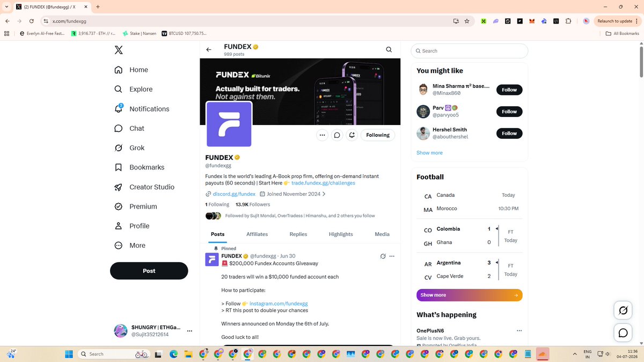644x362 pixels.
Task: Open the three-dot menu beside the profile message button
Action: pyautogui.click(x=322, y=135)
